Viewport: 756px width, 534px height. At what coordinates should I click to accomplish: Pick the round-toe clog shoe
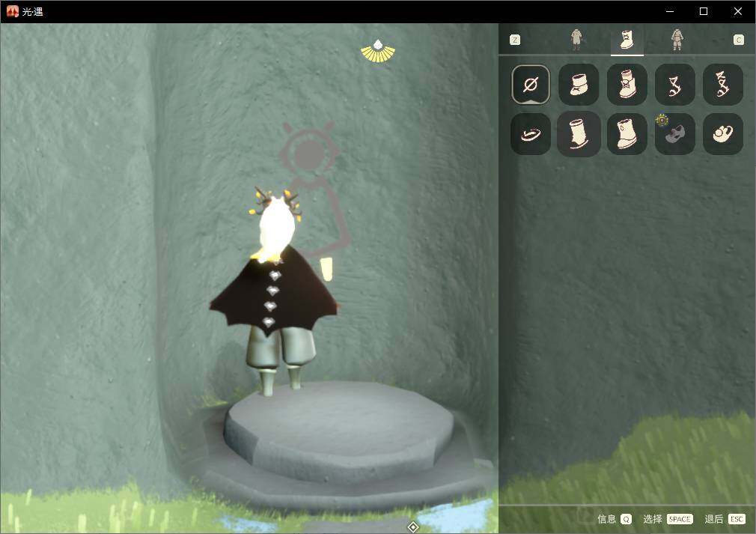[x=723, y=134]
